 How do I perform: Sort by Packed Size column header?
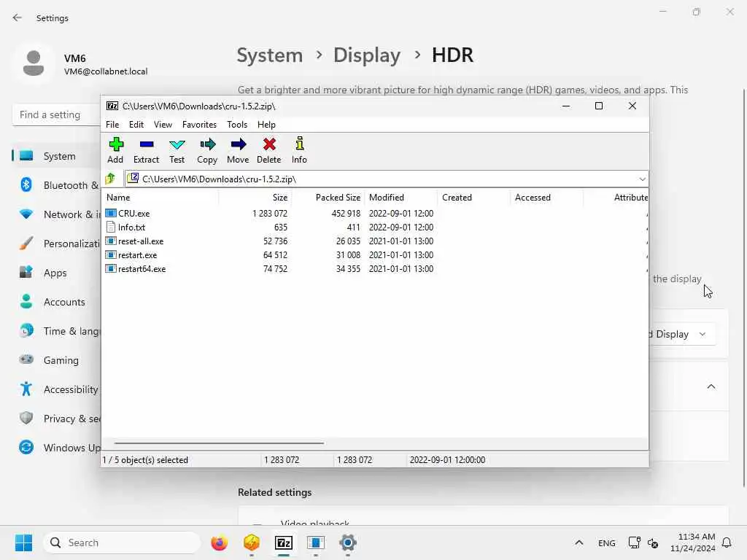328,197
